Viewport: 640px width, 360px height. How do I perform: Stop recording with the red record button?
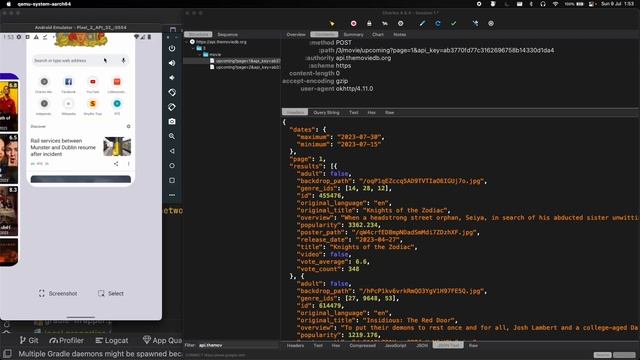pyautogui.click(x=353, y=24)
